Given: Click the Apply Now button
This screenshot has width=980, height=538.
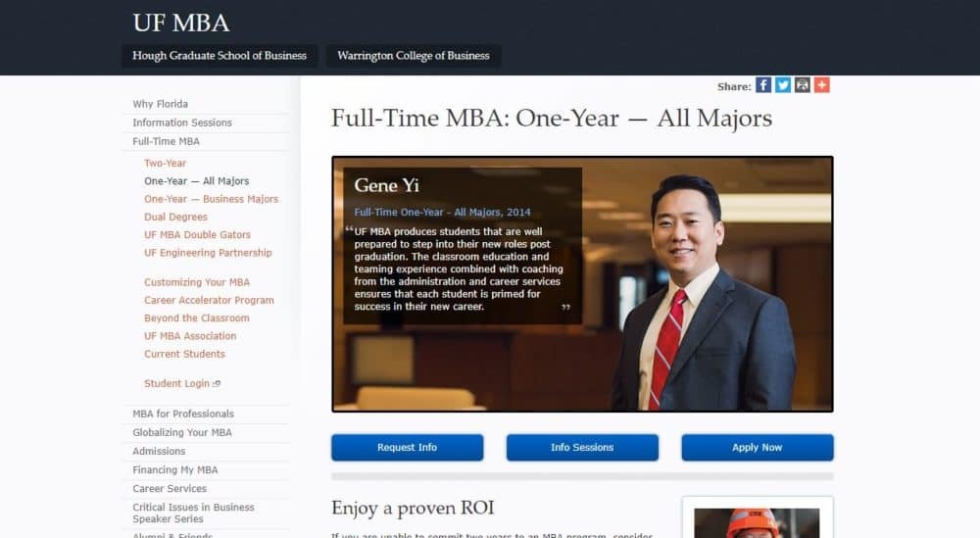Looking at the screenshot, I should (x=757, y=448).
